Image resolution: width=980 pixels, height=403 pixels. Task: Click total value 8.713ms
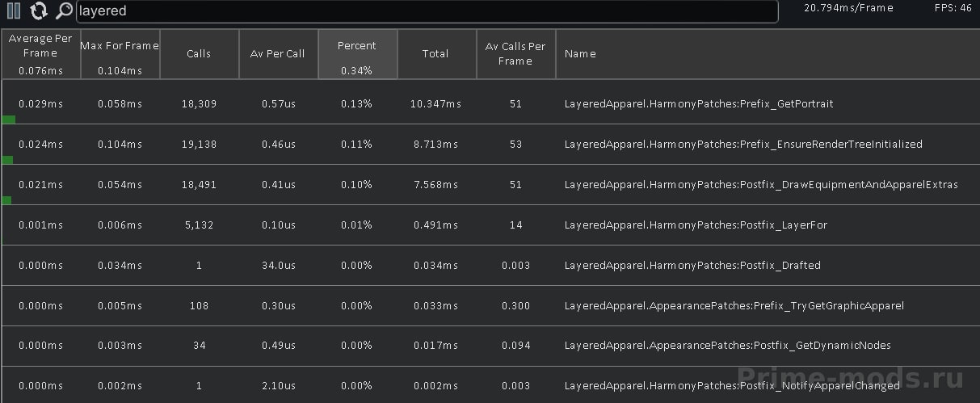point(435,145)
